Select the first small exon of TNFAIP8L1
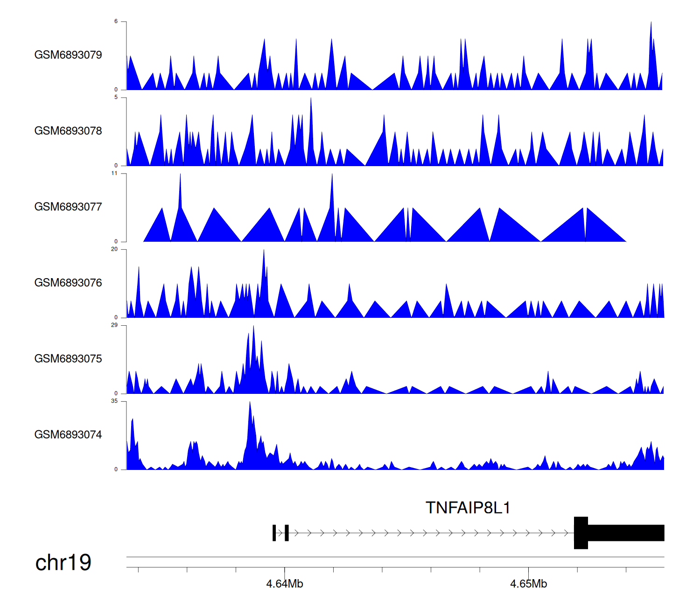700x616 pixels. [x=274, y=533]
